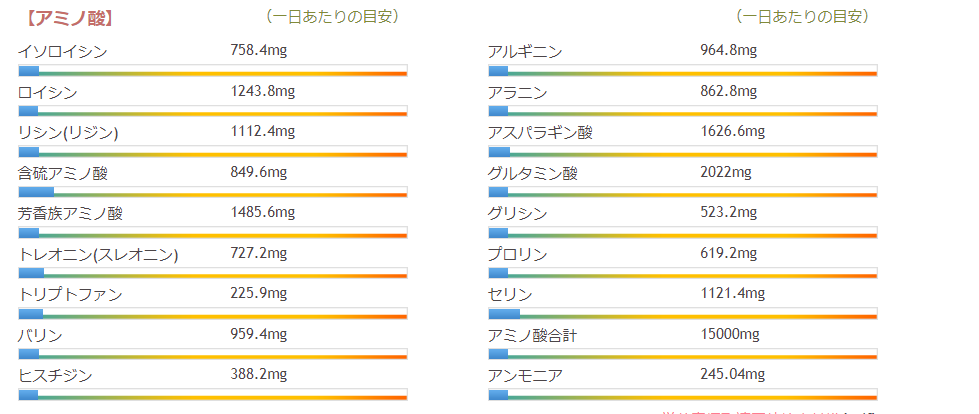This screenshot has height=414, width=979.
Task: Click the トリプトファン label
Action: coord(70,294)
